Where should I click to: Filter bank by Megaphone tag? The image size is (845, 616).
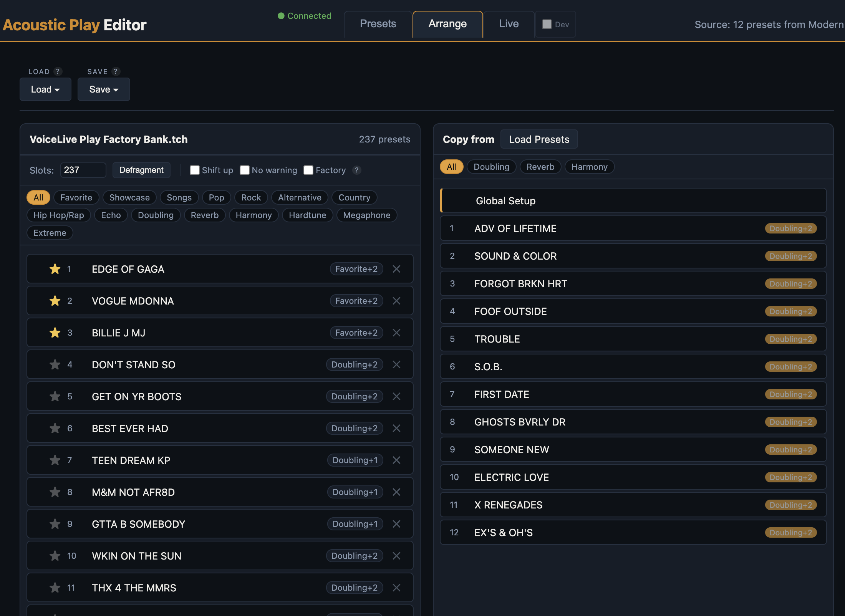[367, 215]
